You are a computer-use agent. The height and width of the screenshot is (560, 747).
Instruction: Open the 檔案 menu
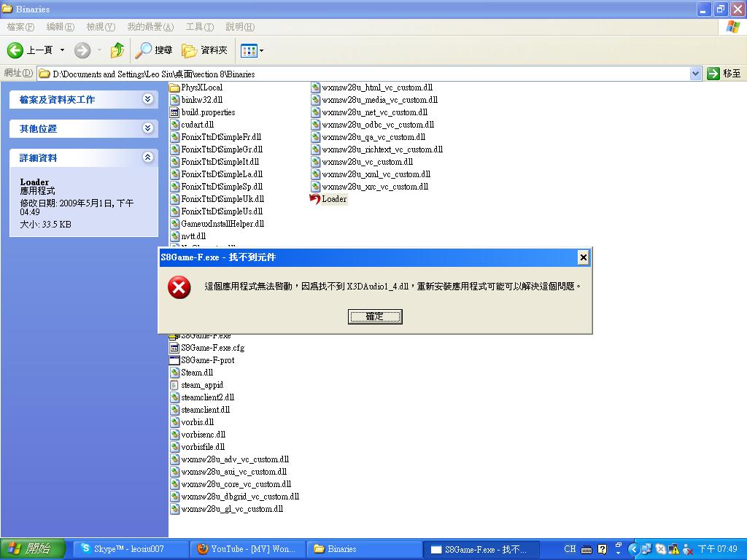coord(20,27)
